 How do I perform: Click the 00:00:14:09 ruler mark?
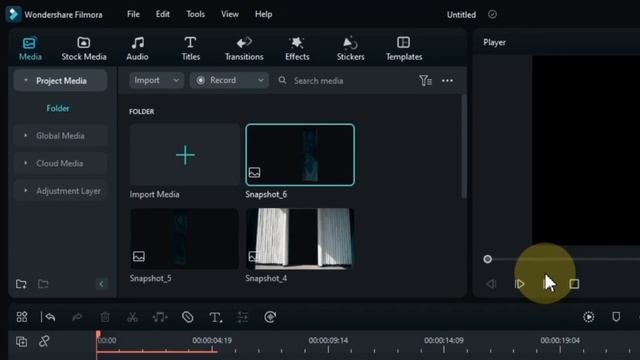click(x=444, y=340)
